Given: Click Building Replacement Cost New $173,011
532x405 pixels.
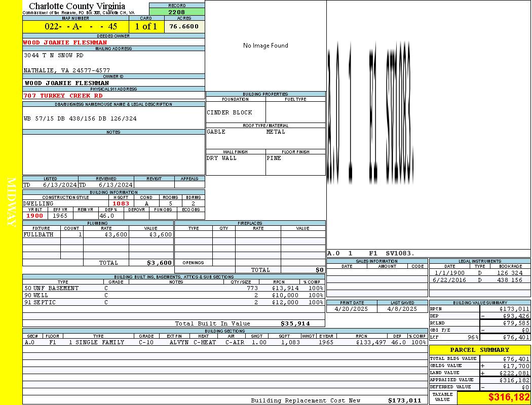Looking at the screenshot, I should coord(405,400).
